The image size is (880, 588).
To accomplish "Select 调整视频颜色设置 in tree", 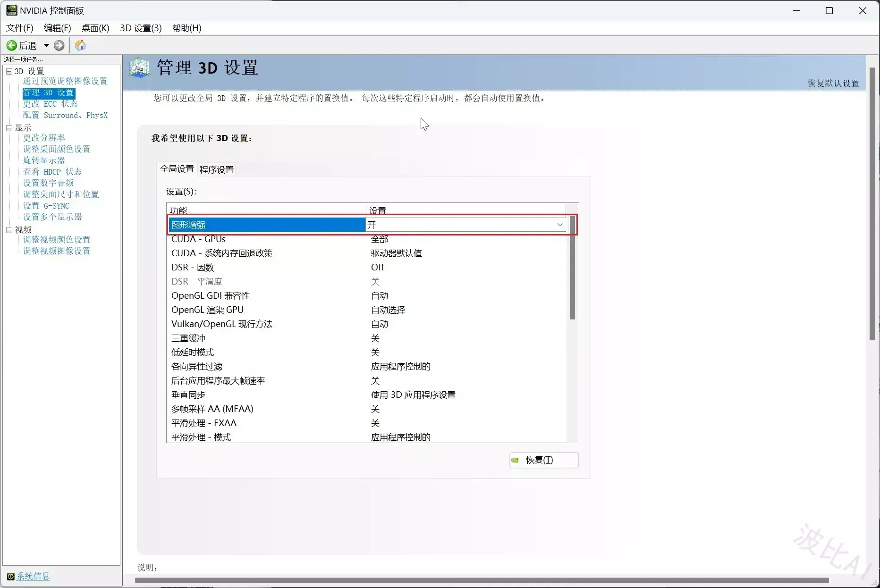I will tap(57, 240).
